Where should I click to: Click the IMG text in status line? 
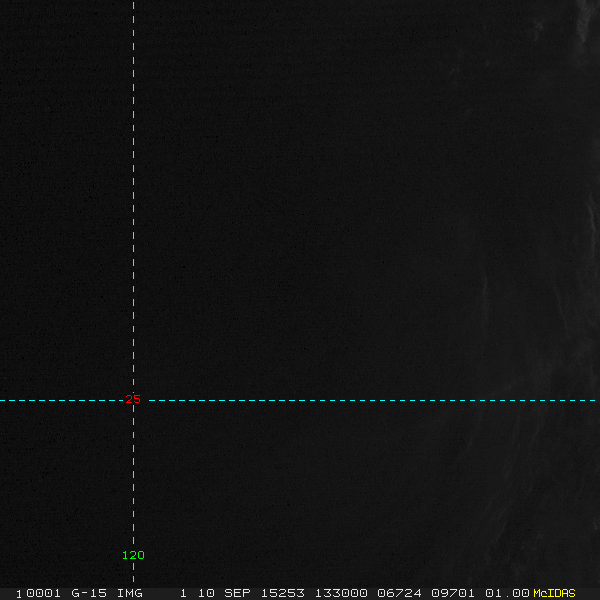point(130,593)
